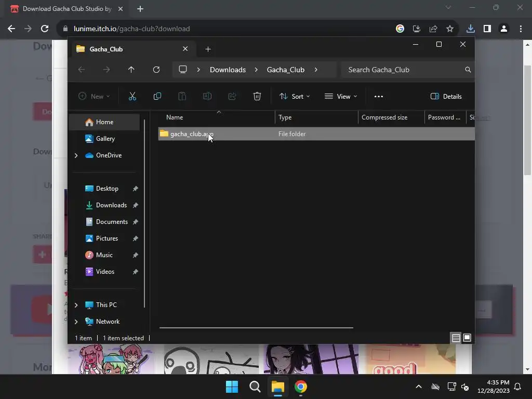
Task: Click the Share icon in the Explorer toolbar
Action: (x=232, y=96)
